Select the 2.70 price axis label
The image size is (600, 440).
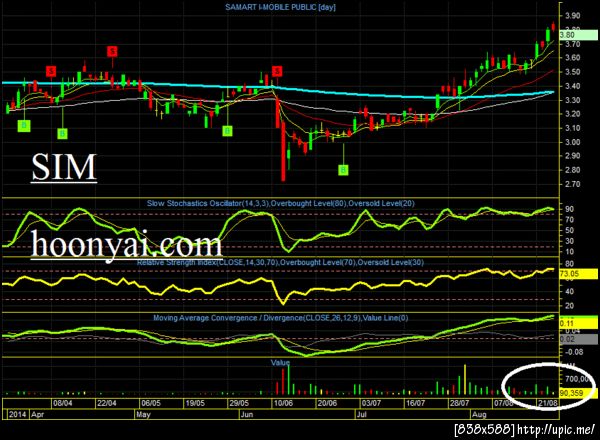[572, 184]
